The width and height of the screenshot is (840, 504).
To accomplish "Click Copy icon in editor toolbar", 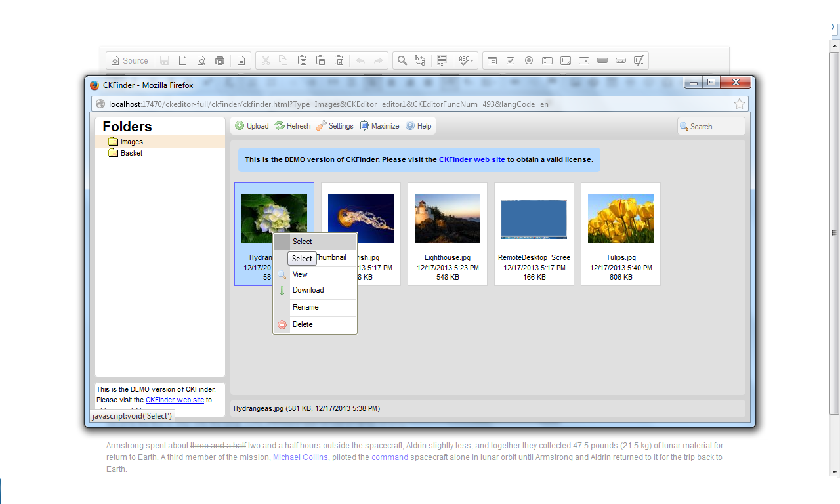I will [284, 60].
